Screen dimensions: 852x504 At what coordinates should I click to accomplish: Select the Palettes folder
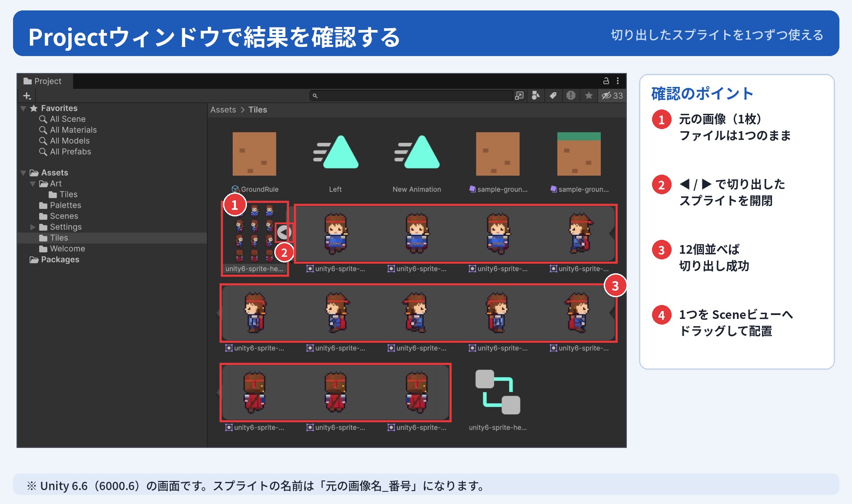[x=60, y=205]
